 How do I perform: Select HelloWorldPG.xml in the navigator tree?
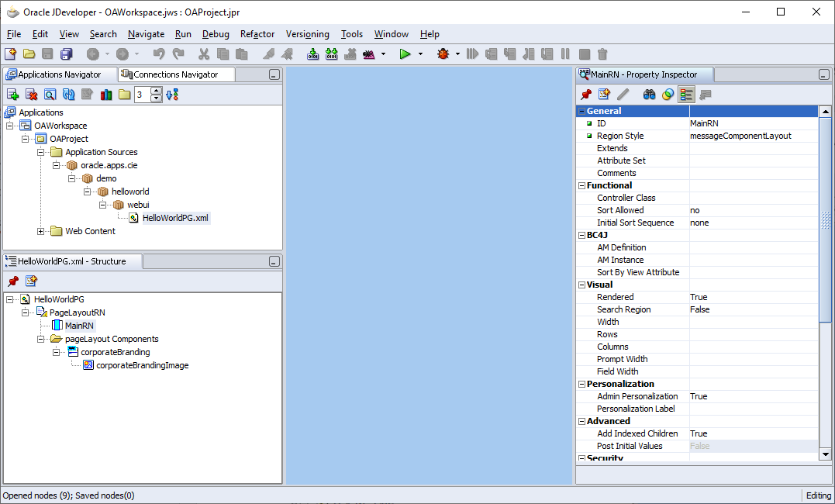coord(175,218)
